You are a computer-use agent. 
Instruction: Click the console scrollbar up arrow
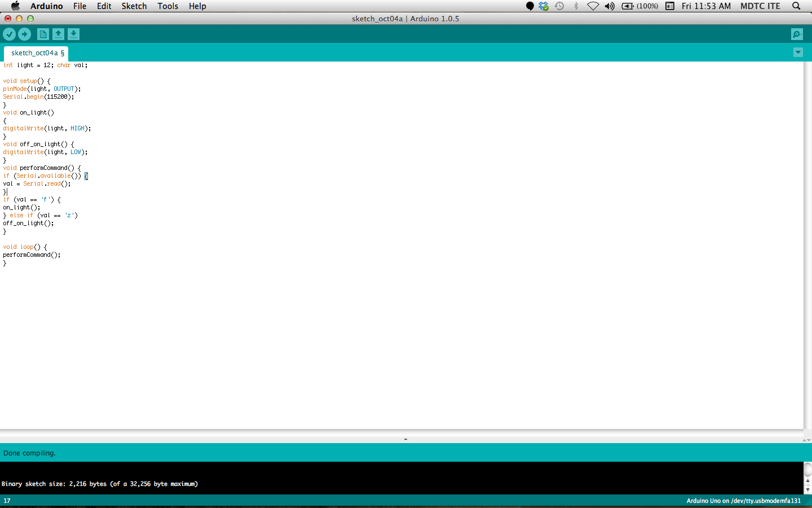pyautogui.click(x=807, y=481)
